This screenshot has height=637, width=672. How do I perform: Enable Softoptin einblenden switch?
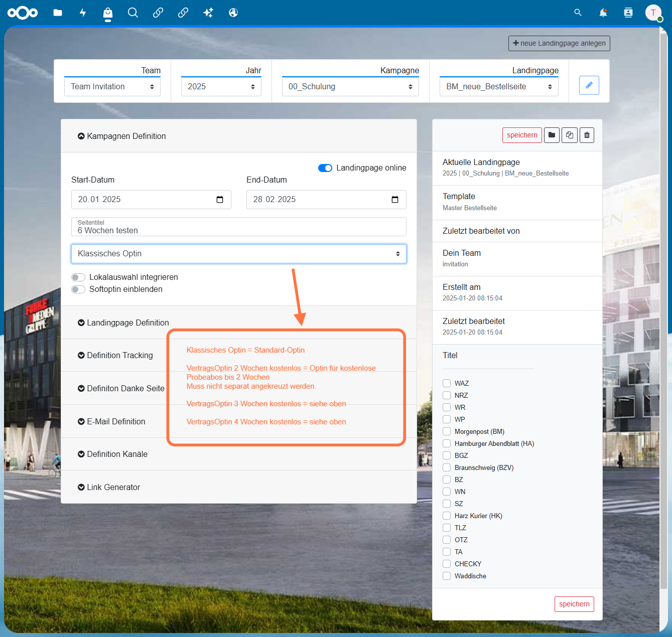pos(78,289)
